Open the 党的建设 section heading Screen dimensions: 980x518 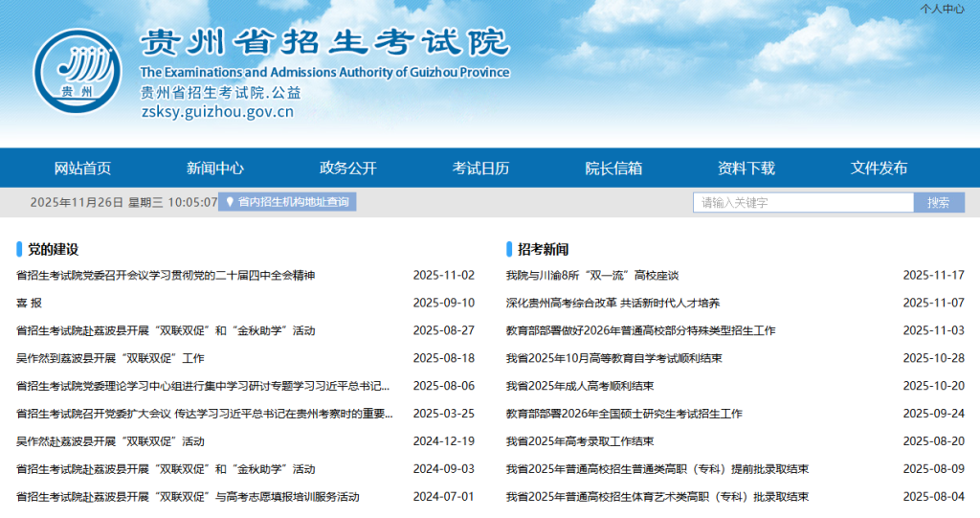(54, 249)
